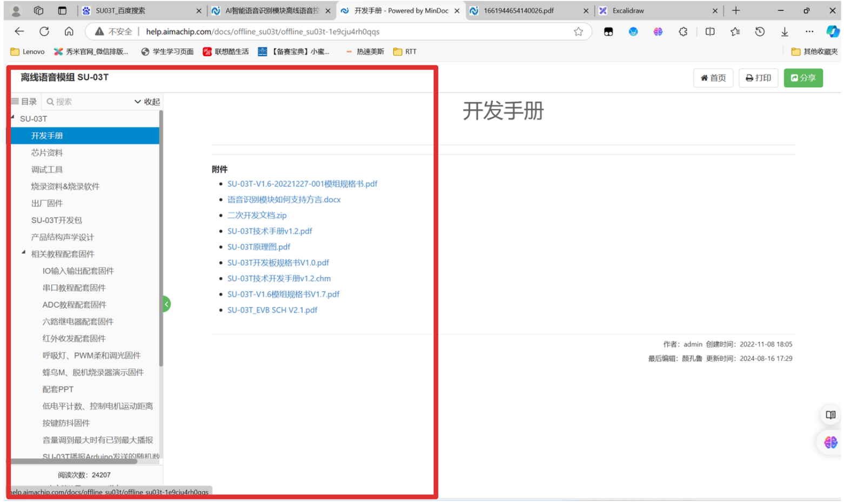Click the 首页 home button
Image resolution: width=844 pixels, height=504 pixels.
[x=713, y=78]
